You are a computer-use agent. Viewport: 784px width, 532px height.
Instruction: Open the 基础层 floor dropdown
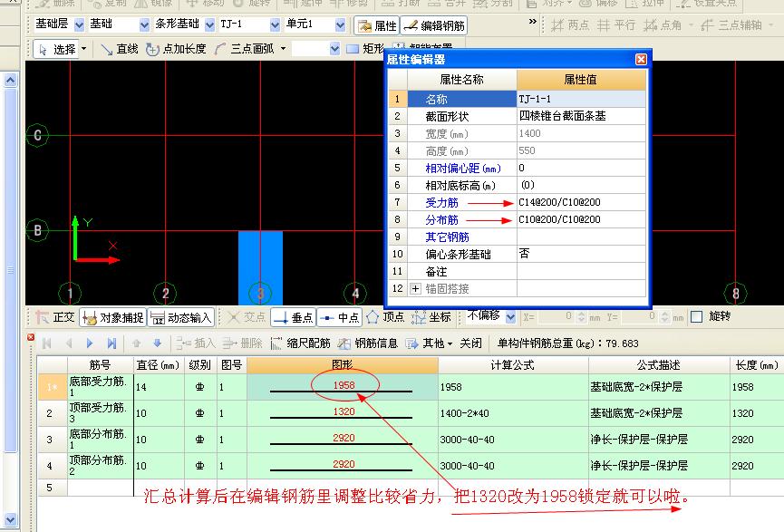[79, 24]
